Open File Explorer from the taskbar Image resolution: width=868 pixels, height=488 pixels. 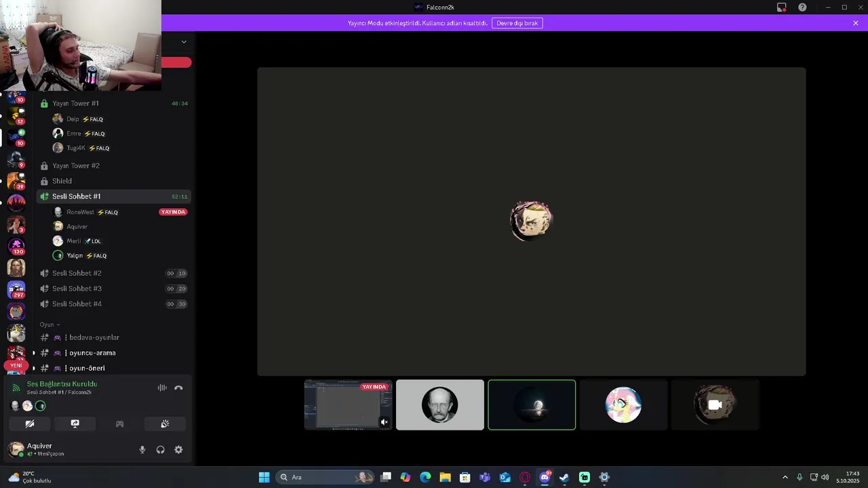445,477
